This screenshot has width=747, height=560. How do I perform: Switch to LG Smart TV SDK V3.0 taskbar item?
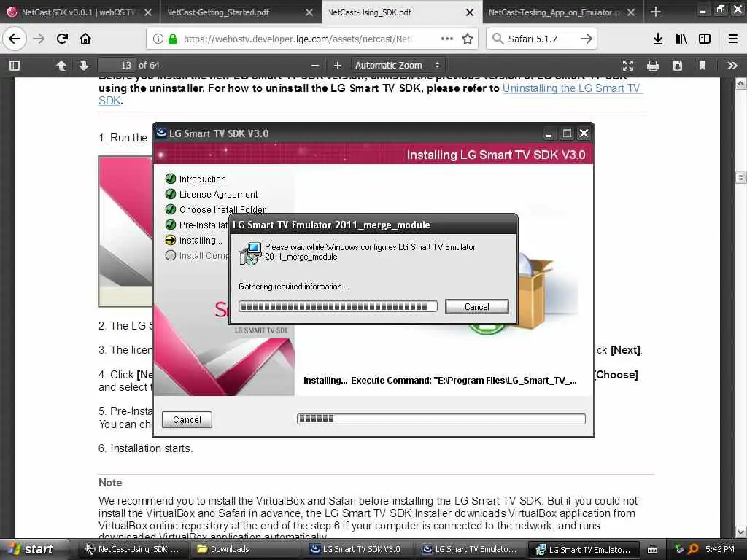coord(359,549)
